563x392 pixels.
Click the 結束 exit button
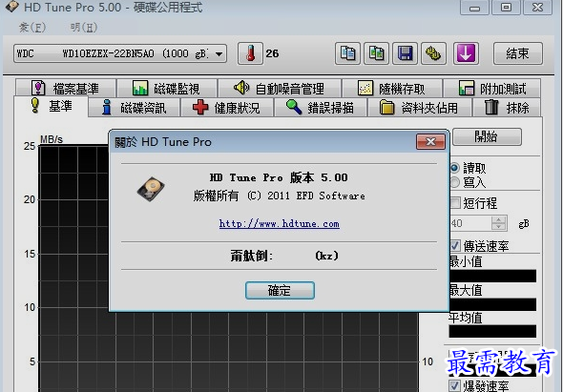tap(518, 53)
